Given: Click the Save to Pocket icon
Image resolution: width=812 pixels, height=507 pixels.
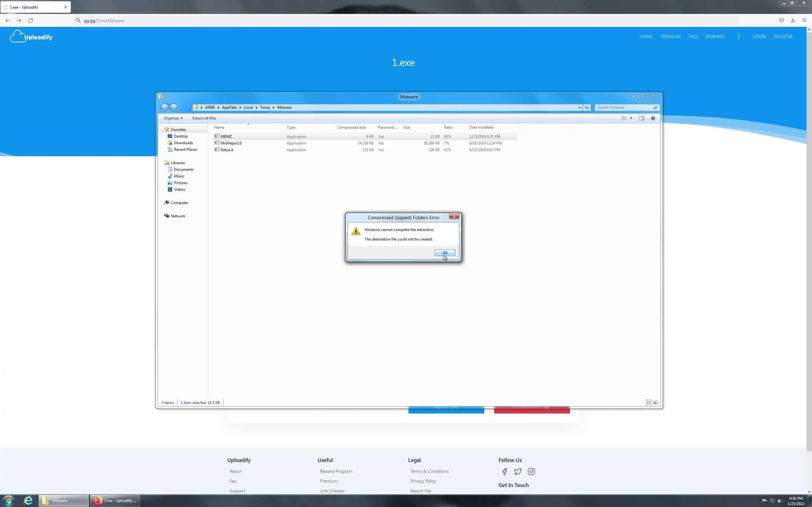Looking at the screenshot, I should point(782,21).
